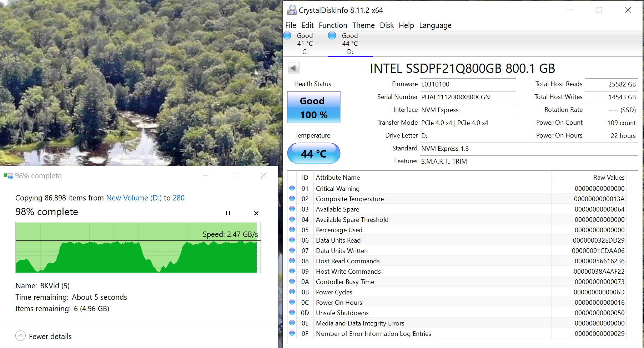644x348 pixels.
Task: Open the Function menu
Action: 333,25
